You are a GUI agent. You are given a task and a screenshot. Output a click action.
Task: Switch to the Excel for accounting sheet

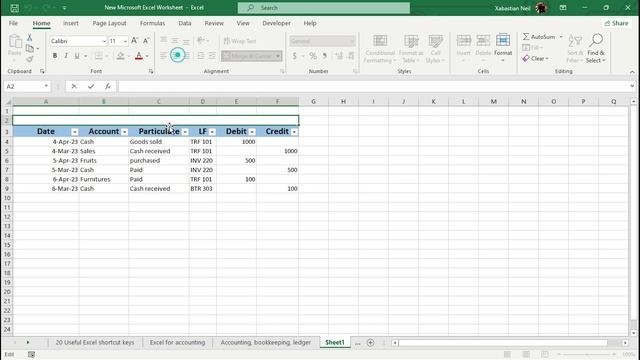point(178,342)
